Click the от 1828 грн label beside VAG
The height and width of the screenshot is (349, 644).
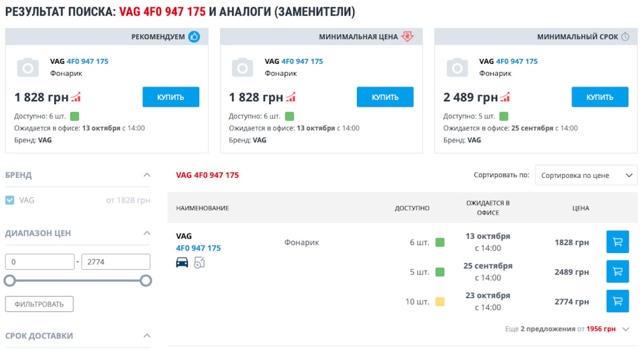click(128, 200)
